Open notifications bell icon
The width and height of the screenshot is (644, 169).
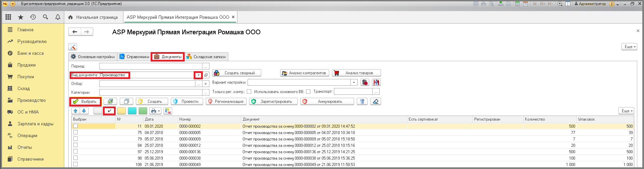point(58,17)
